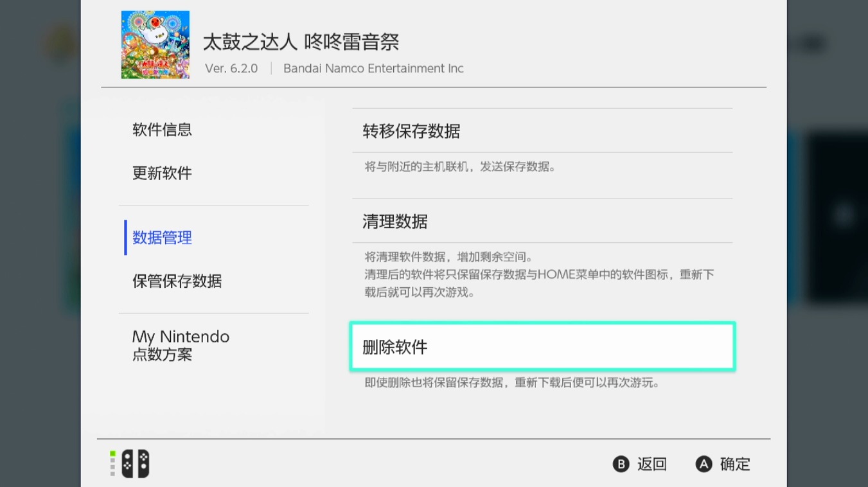868x487 pixels.
Task: Click the 太鼓之达人 game cover thumbnail
Action: [x=155, y=45]
